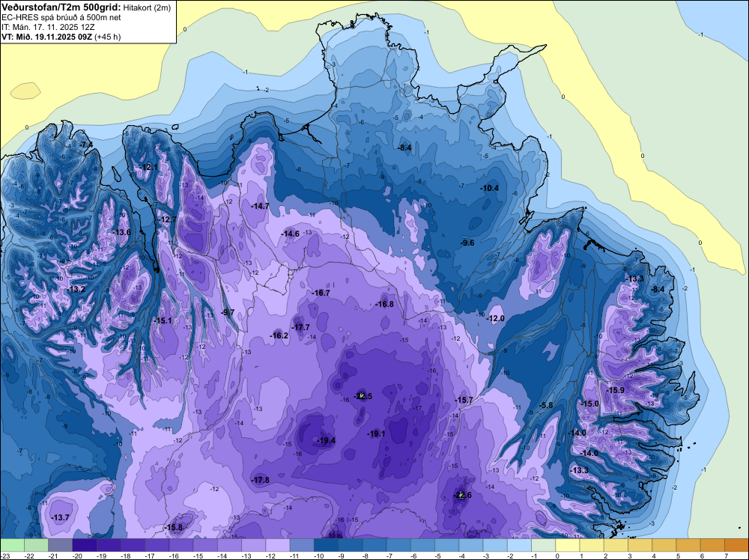Select the -4 legend color swatch

pyautogui.click(x=471, y=545)
